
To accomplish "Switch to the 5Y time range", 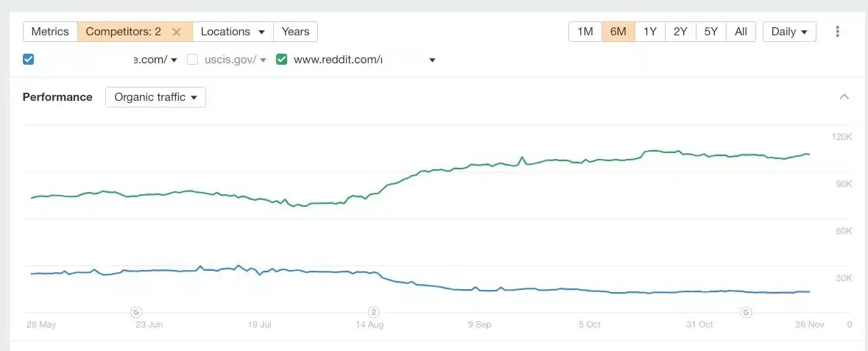I will point(710,32).
